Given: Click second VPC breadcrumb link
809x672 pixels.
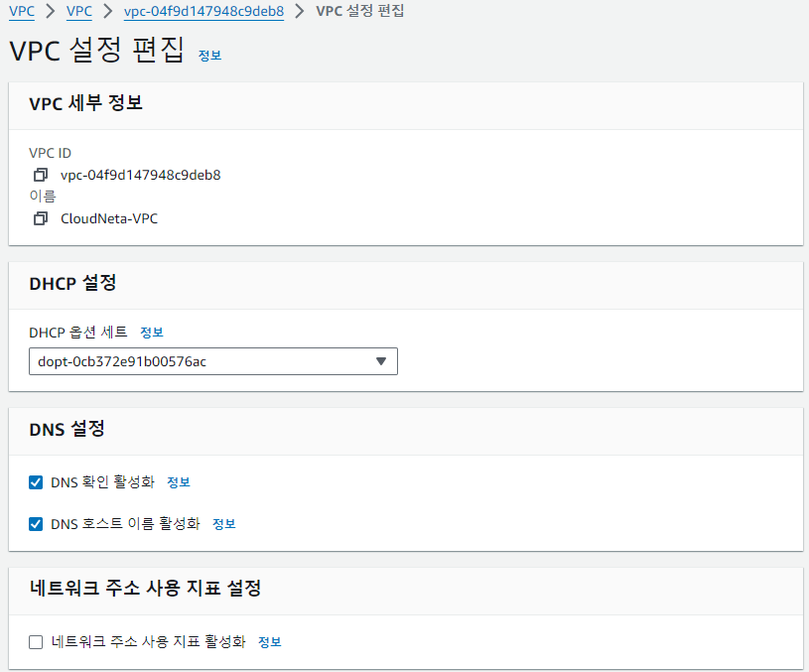Looking at the screenshot, I should (79, 11).
